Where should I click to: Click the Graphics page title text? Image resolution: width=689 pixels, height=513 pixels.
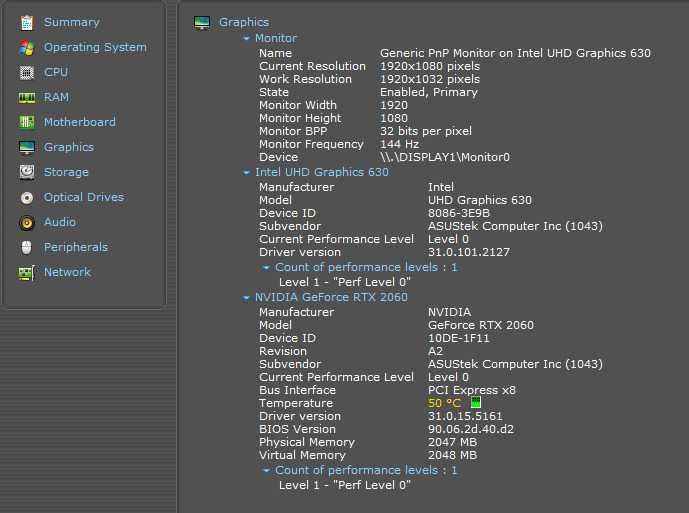pos(244,22)
